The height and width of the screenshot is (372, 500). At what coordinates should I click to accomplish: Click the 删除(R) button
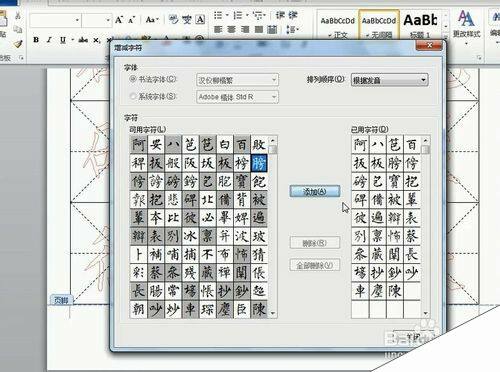[315, 243]
